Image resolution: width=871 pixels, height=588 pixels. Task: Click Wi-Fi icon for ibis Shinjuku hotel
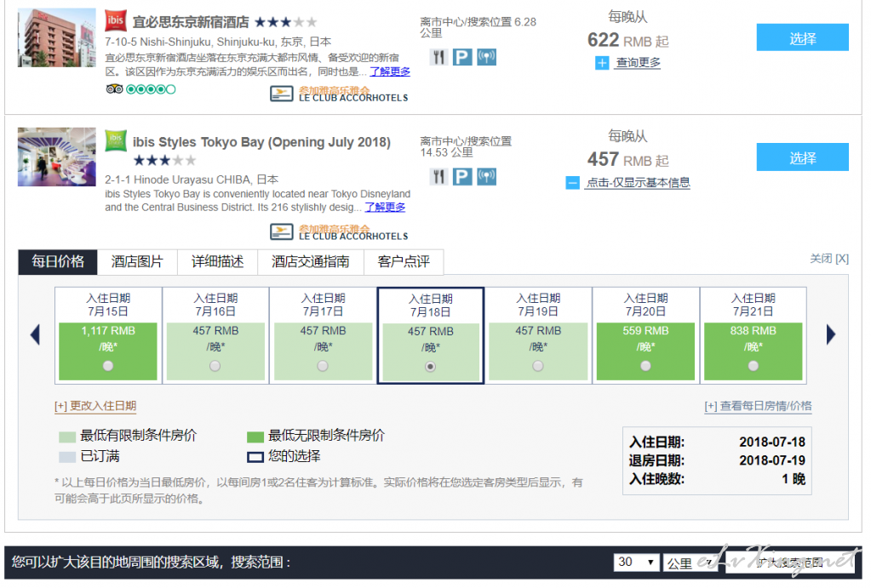coord(487,57)
